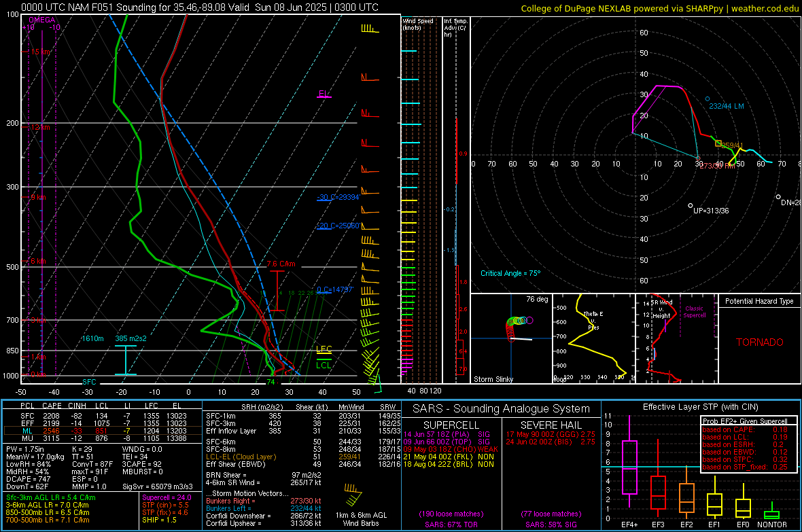Click the red 7.6 C/km lapse rate label
Viewport: 802px width, 532px height.
click(x=281, y=264)
